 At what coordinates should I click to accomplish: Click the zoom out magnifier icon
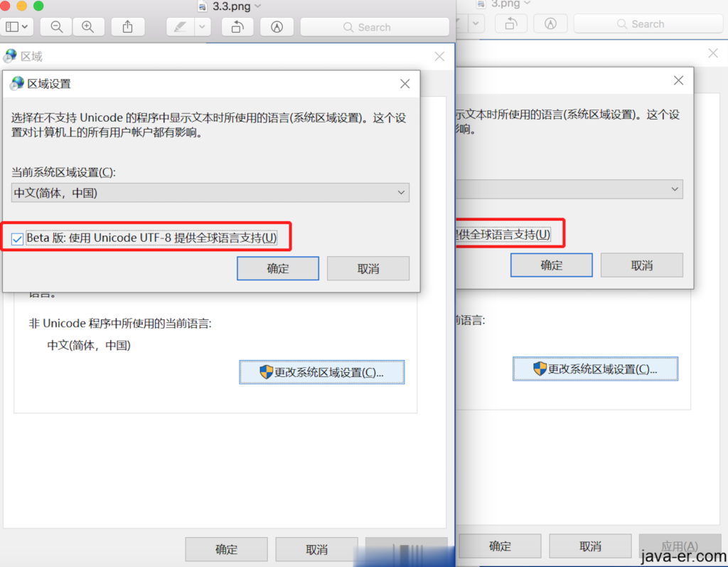(x=57, y=27)
